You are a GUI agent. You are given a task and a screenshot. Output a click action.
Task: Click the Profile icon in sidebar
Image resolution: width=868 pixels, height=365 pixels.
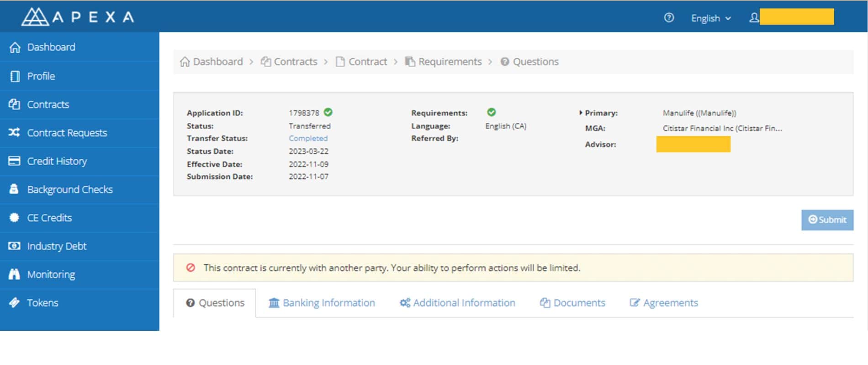[15, 76]
